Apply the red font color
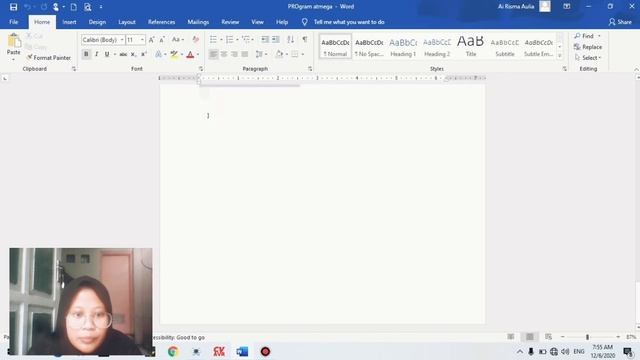Screen dimensions: 640x360 tap(190, 54)
